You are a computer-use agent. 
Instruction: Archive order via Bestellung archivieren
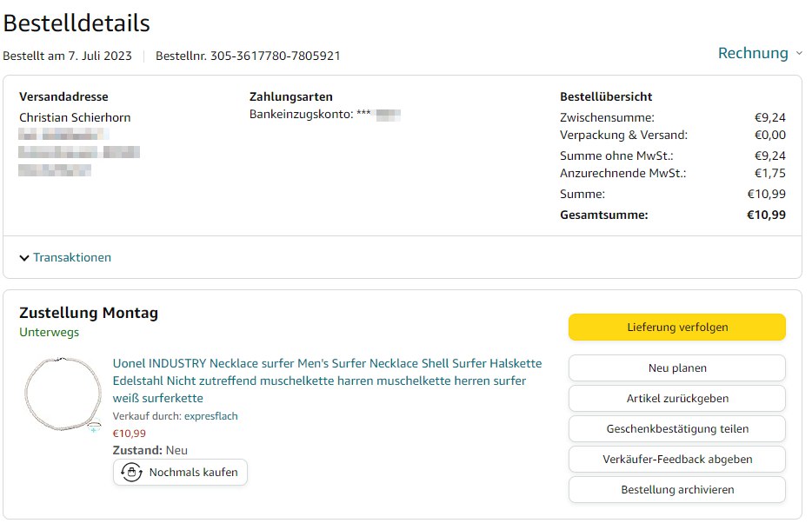pos(676,490)
